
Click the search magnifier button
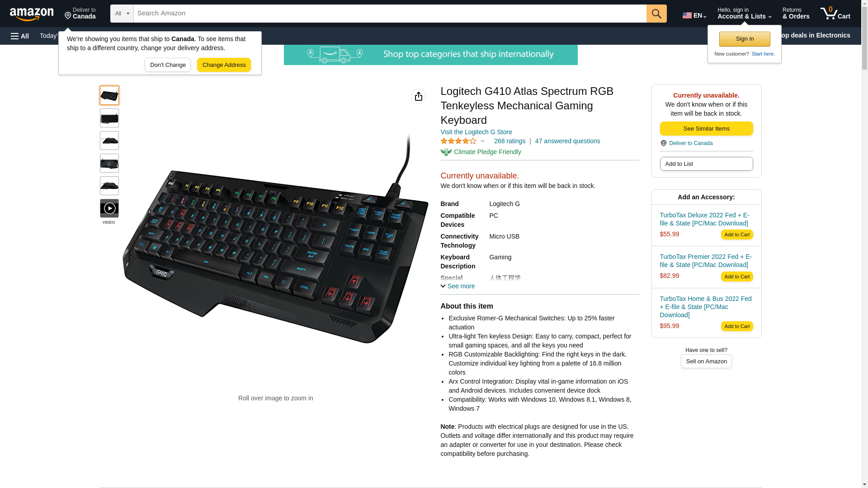click(656, 14)
